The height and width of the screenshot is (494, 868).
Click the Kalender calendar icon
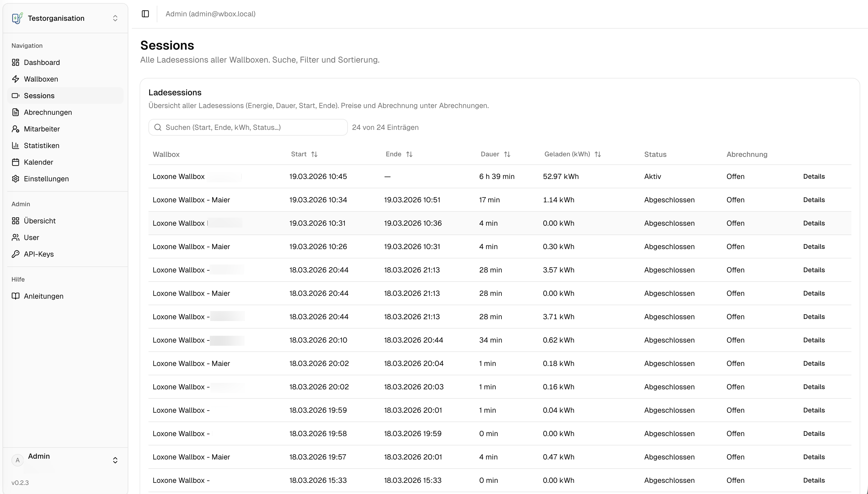[16, 162]
